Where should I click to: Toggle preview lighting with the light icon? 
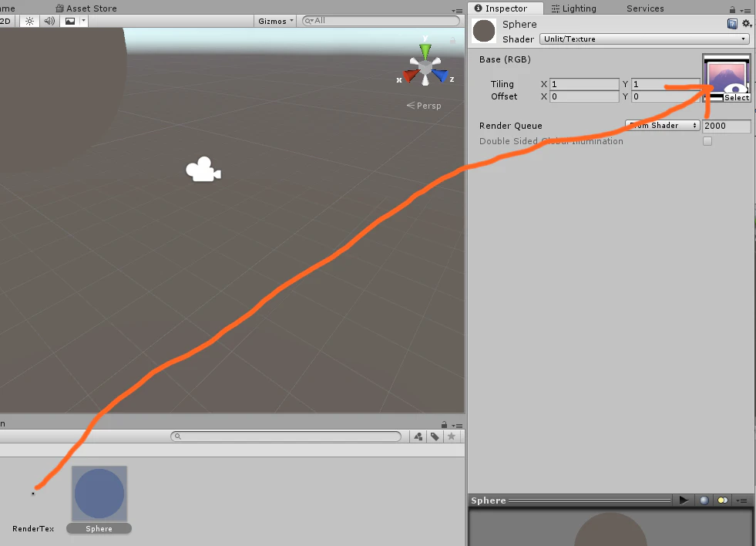coord(722,501)
